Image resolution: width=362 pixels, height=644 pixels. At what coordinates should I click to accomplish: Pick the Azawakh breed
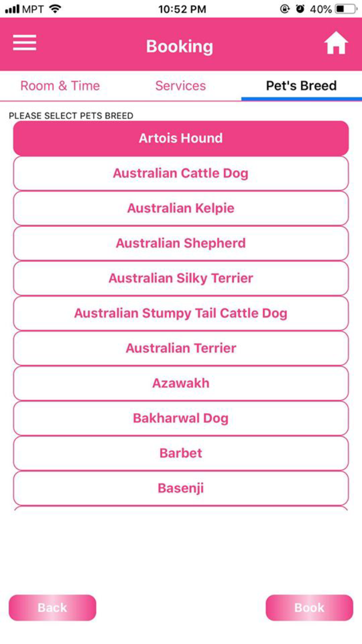tap(181, 383)
